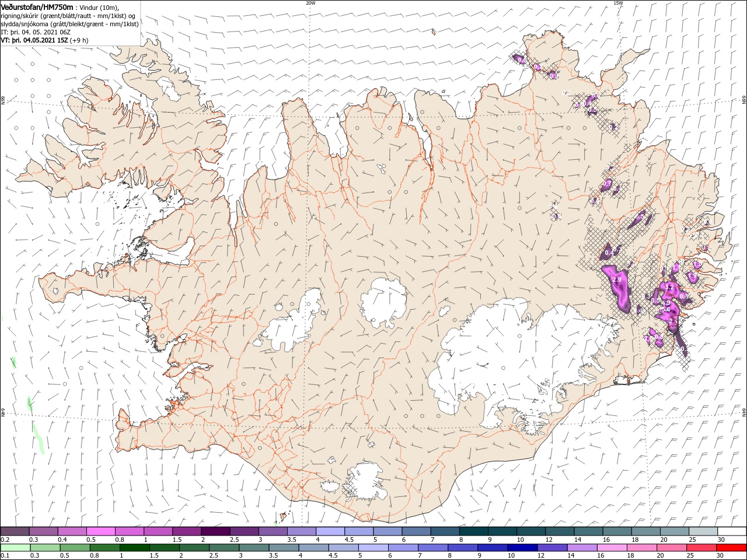Image resolution: width=747 pixels, height=560 pixels.
Task: Pick the deep blue 10–12 rain swatch
Action: [522, 548]
